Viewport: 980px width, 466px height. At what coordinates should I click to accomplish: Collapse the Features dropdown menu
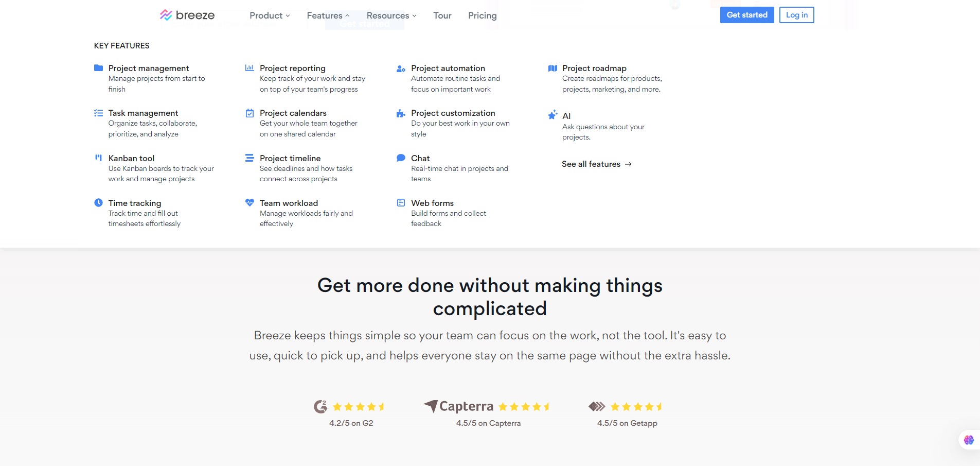pos(328,15)
